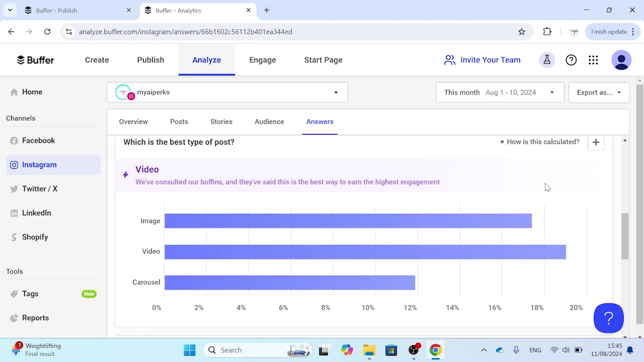This screenshot has width=644, height=362.
Task: Click the Buffer logo
Action: [x=35, y=60]
